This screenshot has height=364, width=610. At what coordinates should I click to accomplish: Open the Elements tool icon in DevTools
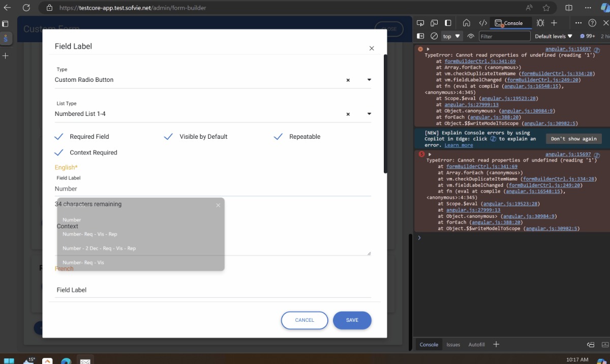pyautogui.click(x=483, y=23)
